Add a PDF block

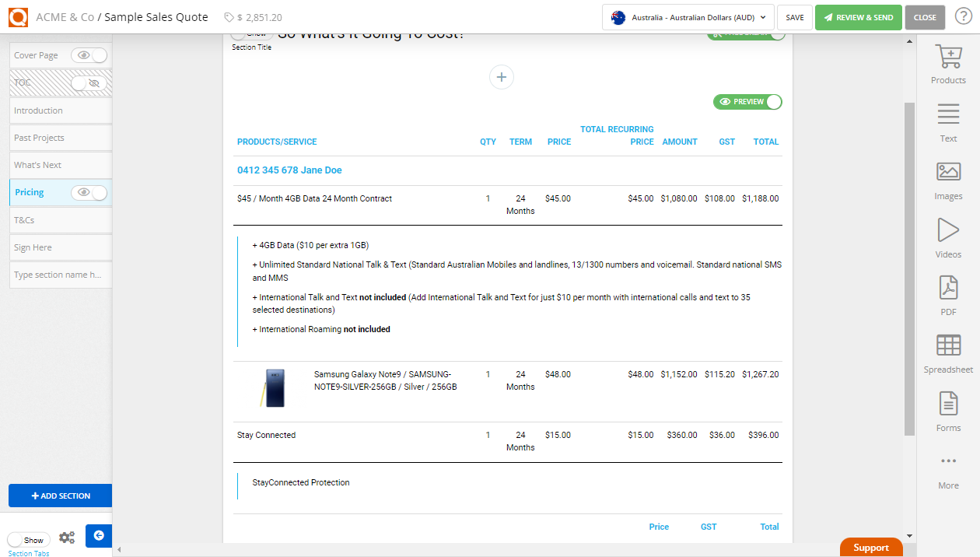948,296
